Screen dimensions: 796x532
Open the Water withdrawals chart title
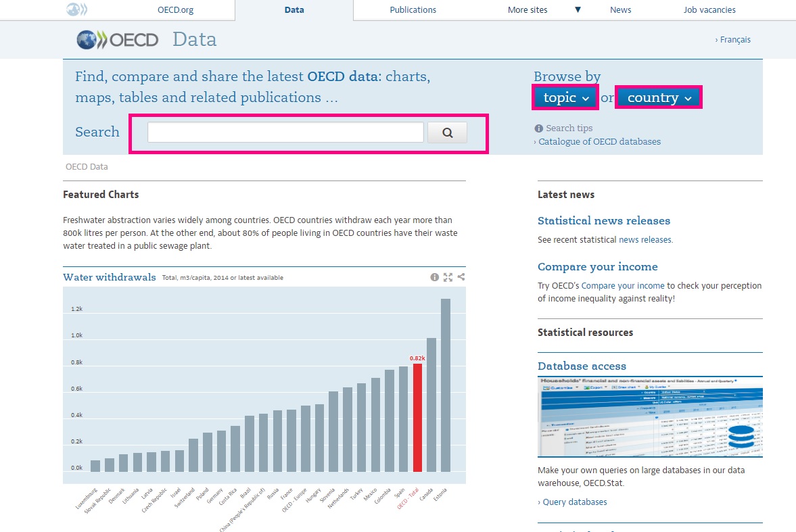tap(109, 277)
